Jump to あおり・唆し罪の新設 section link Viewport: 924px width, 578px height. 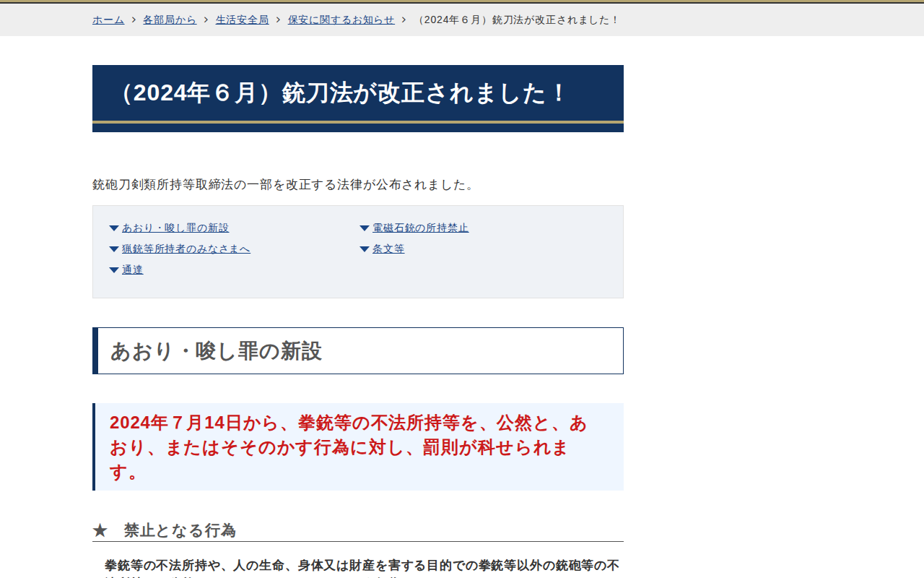tap(175, 228)
